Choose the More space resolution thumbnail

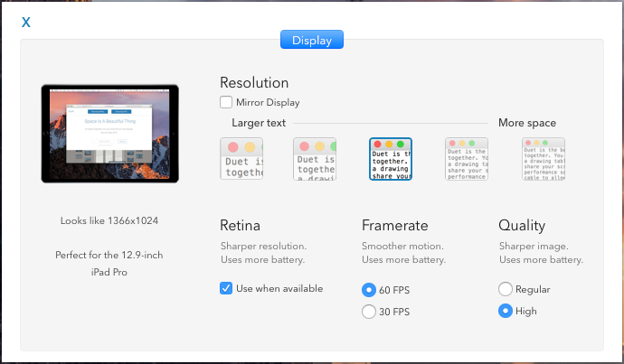(544, 159)
